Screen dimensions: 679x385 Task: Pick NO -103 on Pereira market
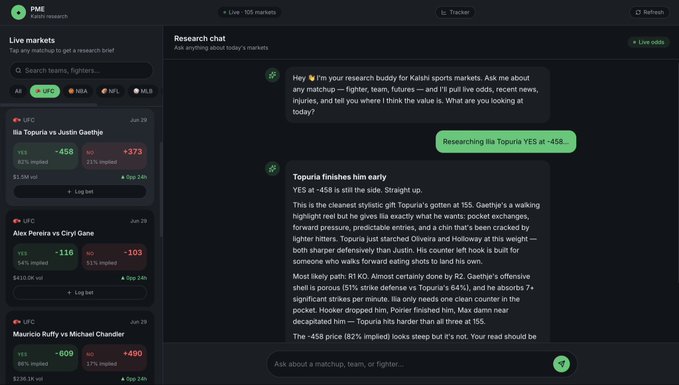(114, 256)
